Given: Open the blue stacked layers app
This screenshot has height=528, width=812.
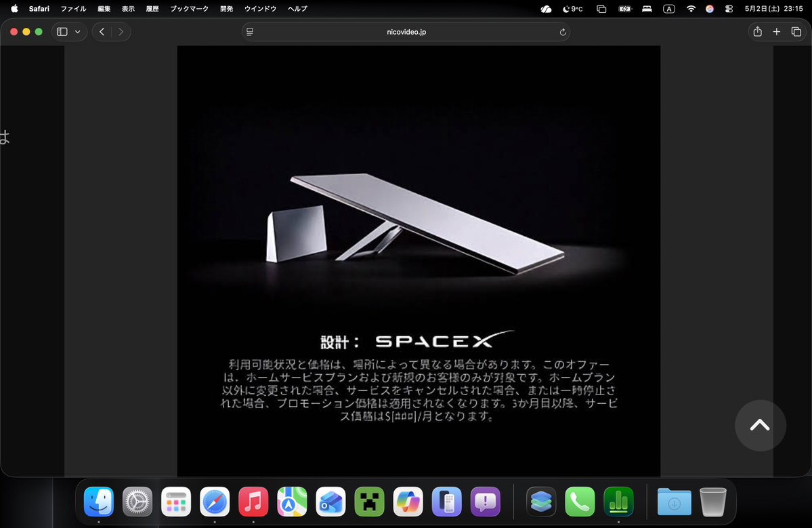Looking at the screenshot, I should point(541,502).
